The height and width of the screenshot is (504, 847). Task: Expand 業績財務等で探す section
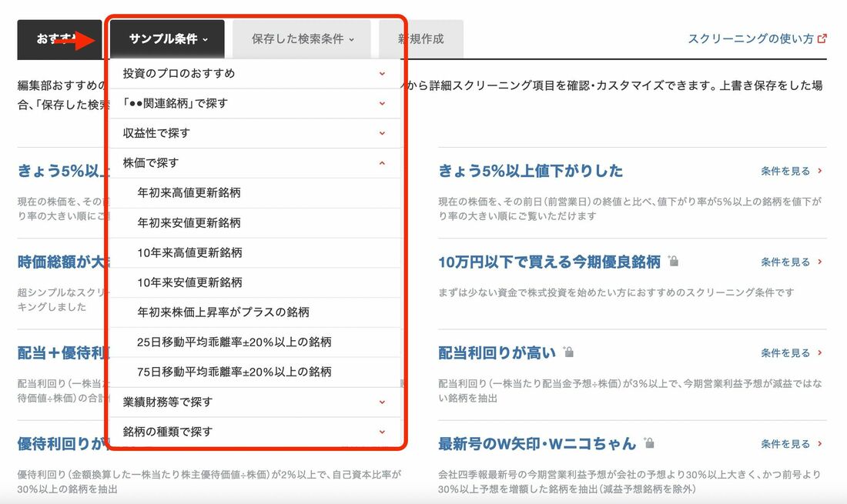[256, 402]
